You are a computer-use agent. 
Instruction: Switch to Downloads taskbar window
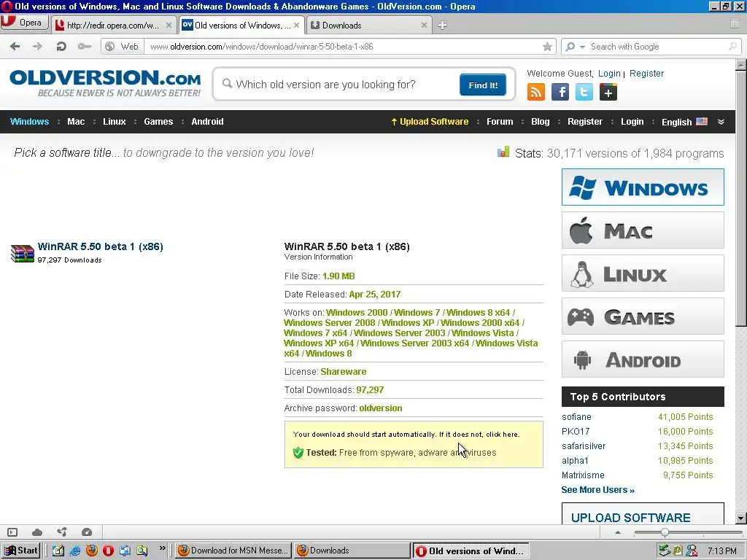pyautogui.click(x=352, y=551)
